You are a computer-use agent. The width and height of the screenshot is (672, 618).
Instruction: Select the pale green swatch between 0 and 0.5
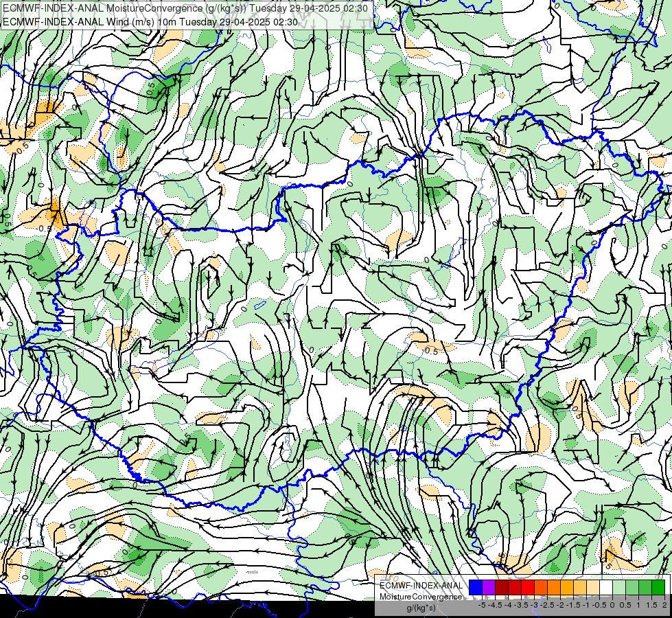coord(619,587)
